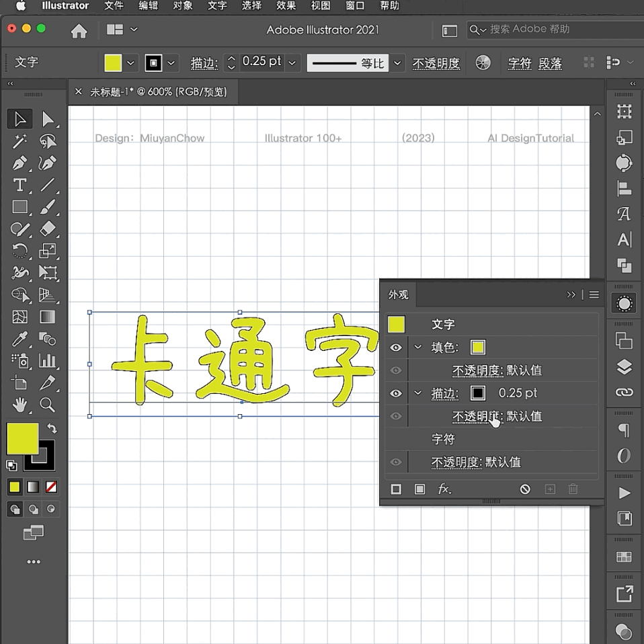Select the Type tool
The width and height of the screenshot is (644, 644).
click(x=19, y=185)
